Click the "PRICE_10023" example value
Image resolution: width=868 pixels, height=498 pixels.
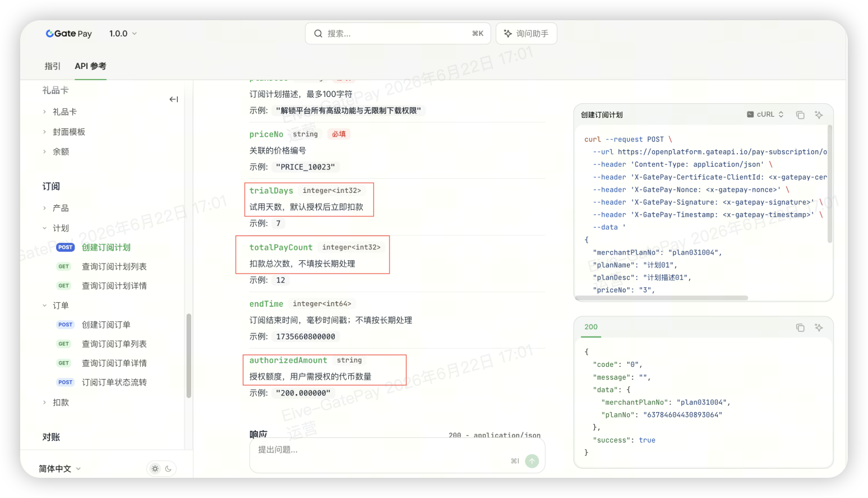click(306, 167)
